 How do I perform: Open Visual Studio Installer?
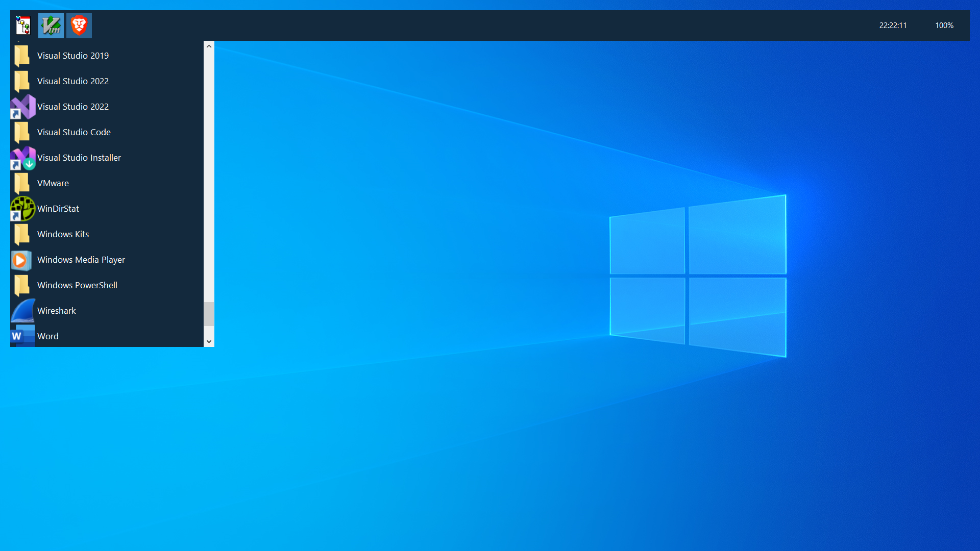coord(79,158)
